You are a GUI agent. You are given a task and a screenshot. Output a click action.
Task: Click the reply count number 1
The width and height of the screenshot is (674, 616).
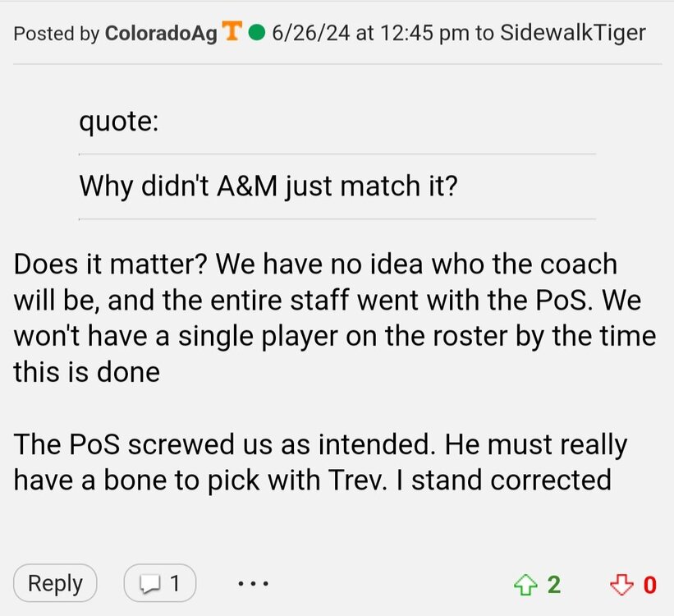tap(175, 584)
